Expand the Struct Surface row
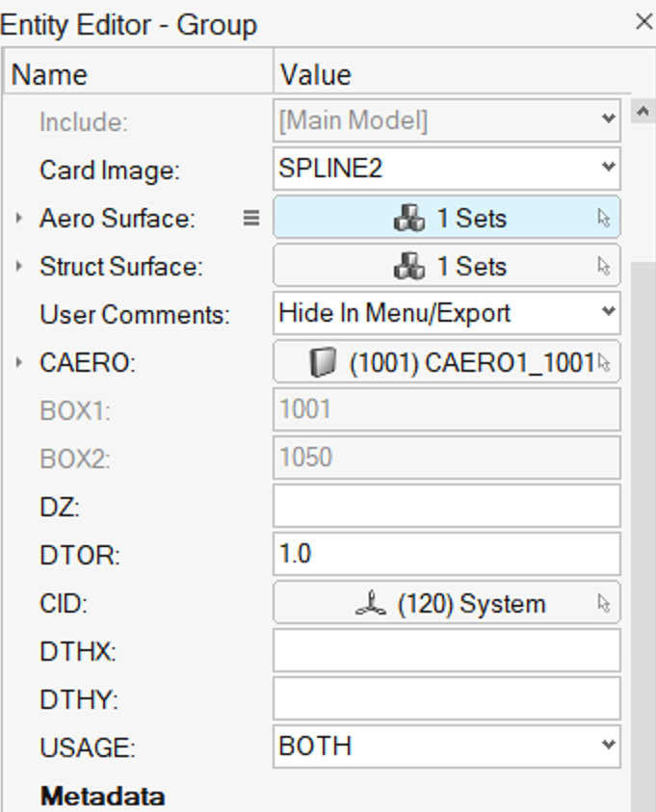This screenshot has width=656, height=812. [19, 266]
